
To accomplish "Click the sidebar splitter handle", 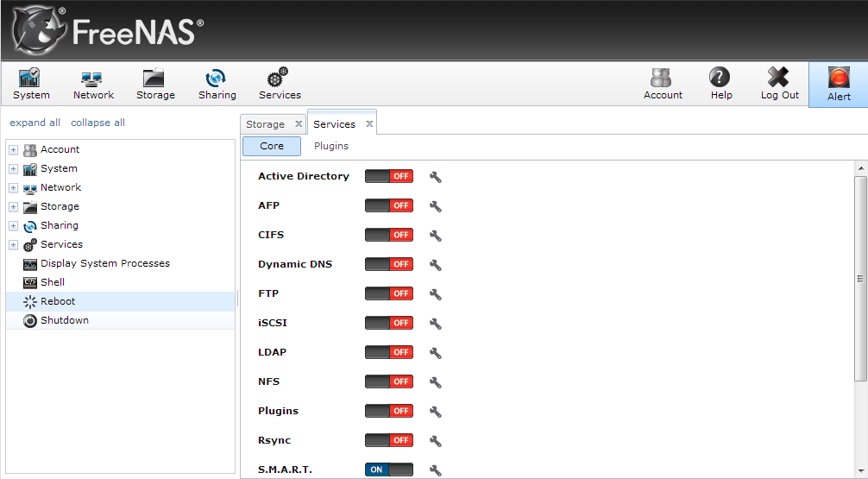I will tap(237, 298).
